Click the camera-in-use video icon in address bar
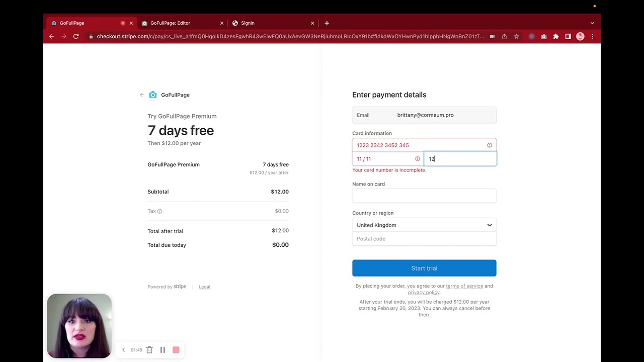644x362 pixels. 492,36
